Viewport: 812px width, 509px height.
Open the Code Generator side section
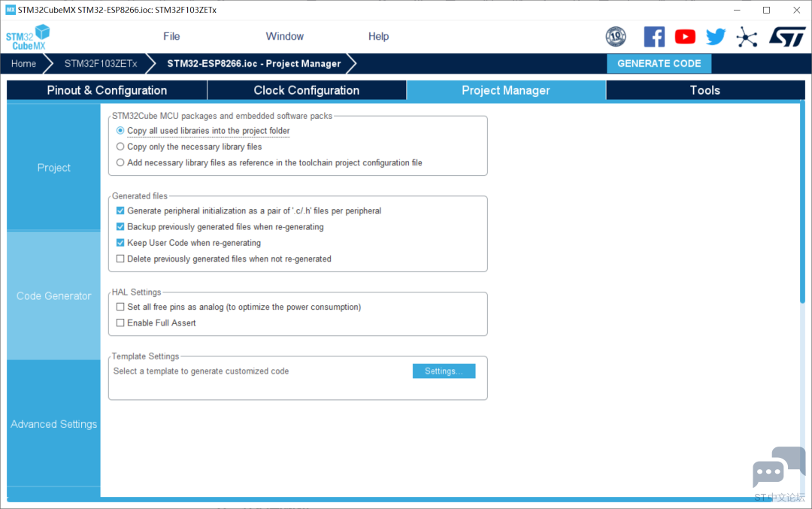(x=54, y=295)
